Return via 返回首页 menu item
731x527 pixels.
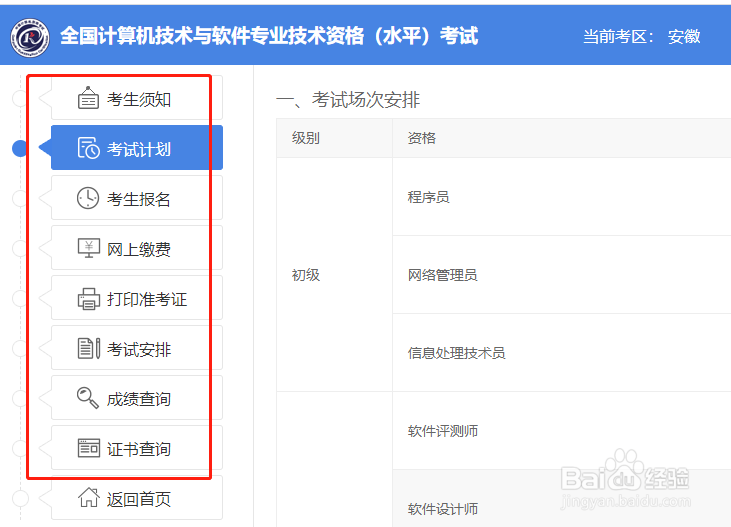[137, 498]
